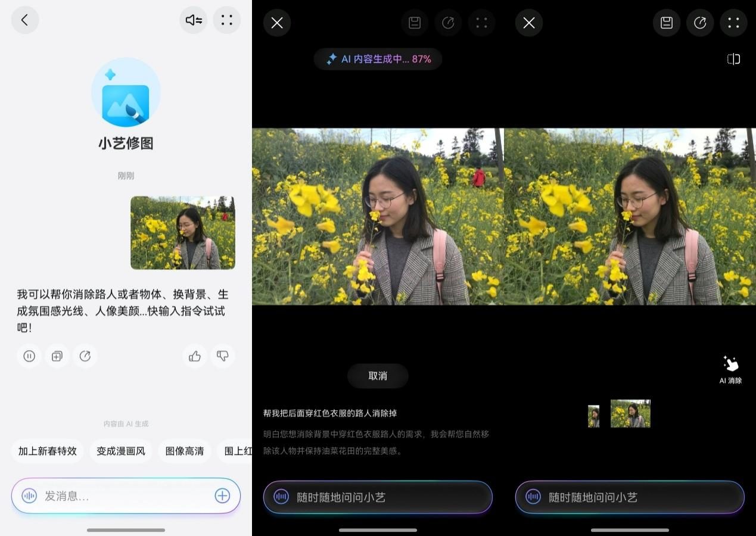Image resolution: width=756 pixels, height=536 pixels.
Task: Toggle the before/after compare icon
Action: tap(733, 59)
